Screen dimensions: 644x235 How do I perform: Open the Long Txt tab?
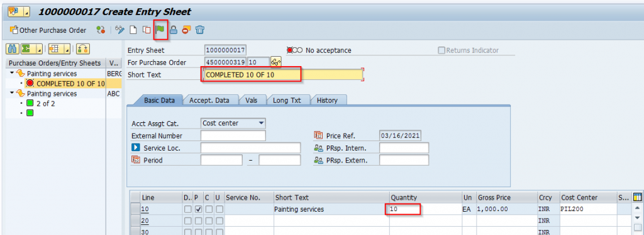287,100
